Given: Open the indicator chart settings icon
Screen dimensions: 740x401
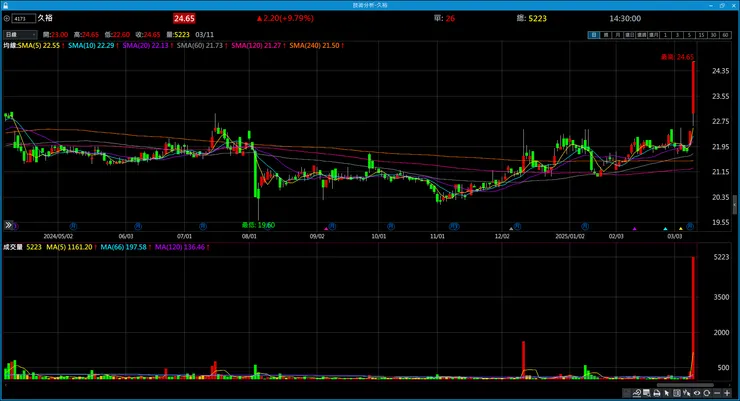Looking at the screenshot, I should [637, 393].
